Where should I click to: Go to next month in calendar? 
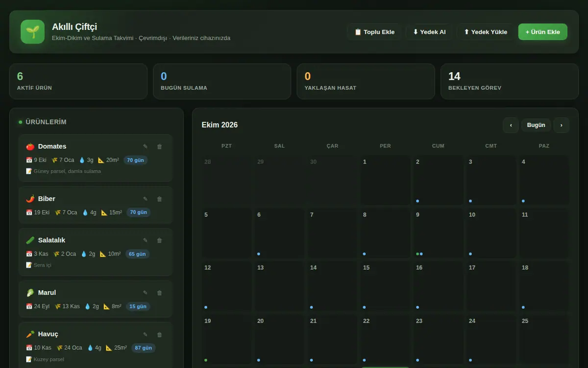pyautogui.click(x=562, y=125)
